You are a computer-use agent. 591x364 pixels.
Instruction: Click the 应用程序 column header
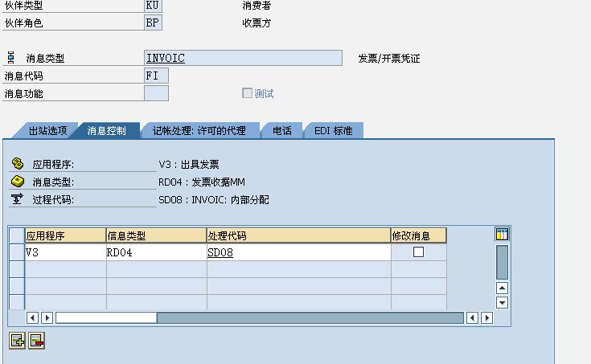click(x=65, y=235)
